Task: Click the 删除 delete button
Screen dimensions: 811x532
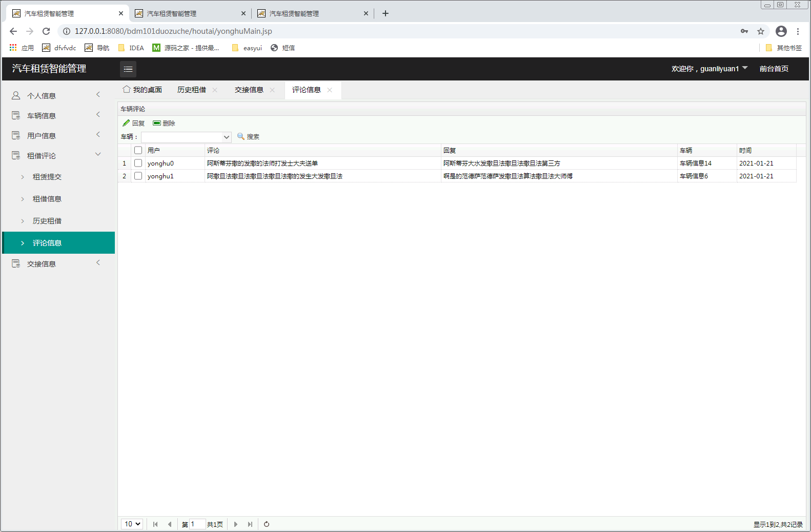Action: coord(164,123)
